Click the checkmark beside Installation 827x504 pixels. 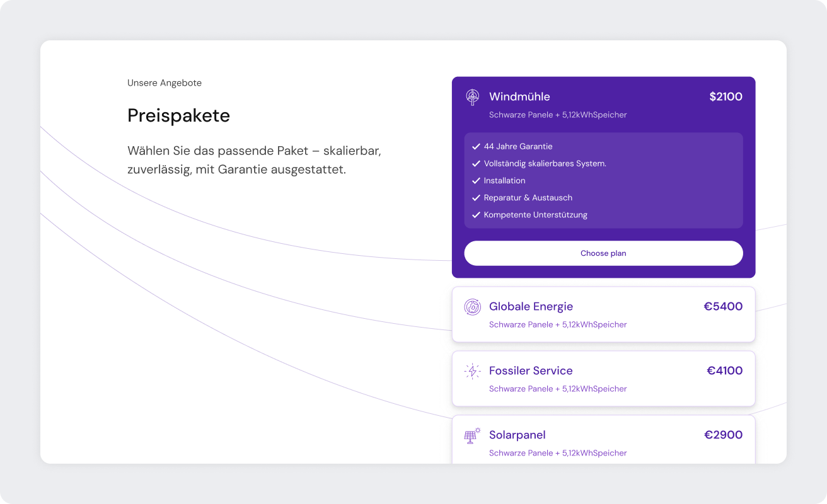pos(476,181)
